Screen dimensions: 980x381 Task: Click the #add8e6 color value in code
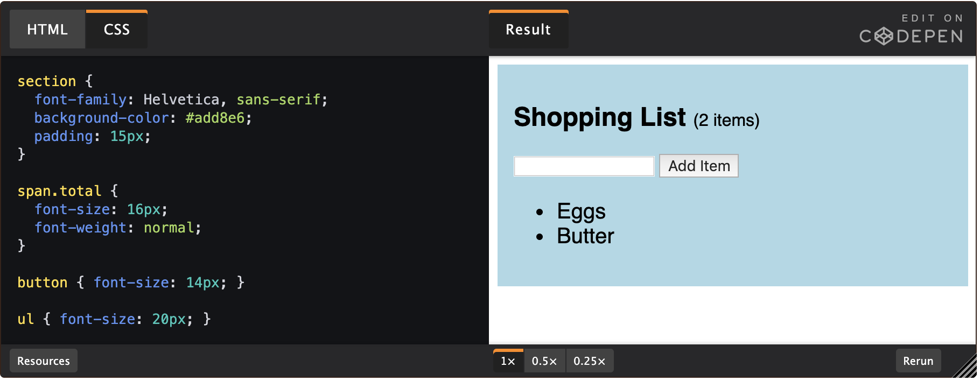pyautogui.click(x=215, y=118)
